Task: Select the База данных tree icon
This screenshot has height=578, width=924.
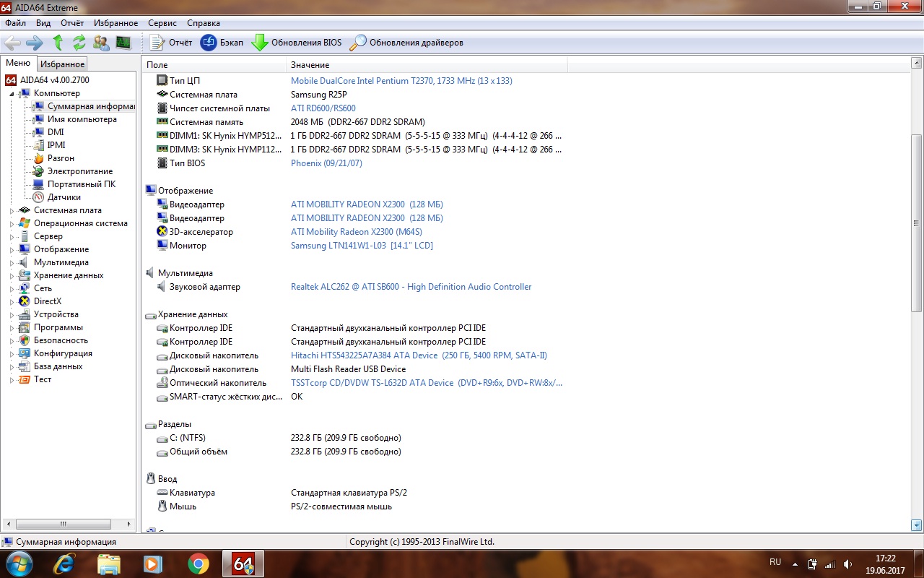Action: click(25, 366)
